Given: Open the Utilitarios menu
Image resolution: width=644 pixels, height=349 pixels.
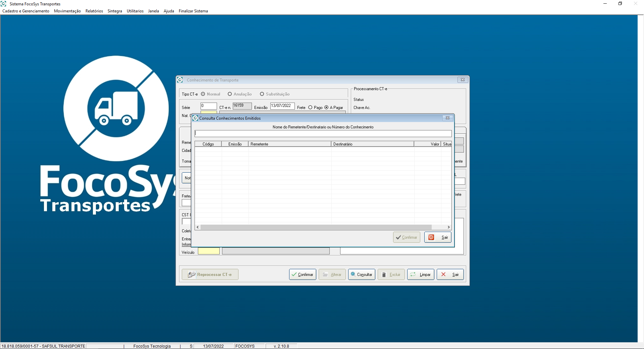Looking at the screenshot, I should tap(135, 11).
